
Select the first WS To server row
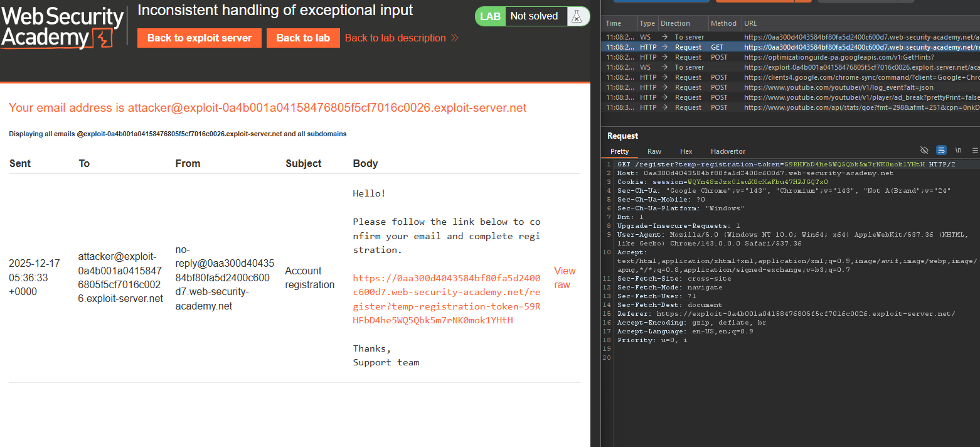pyautogui.click(x=791, y=37)
